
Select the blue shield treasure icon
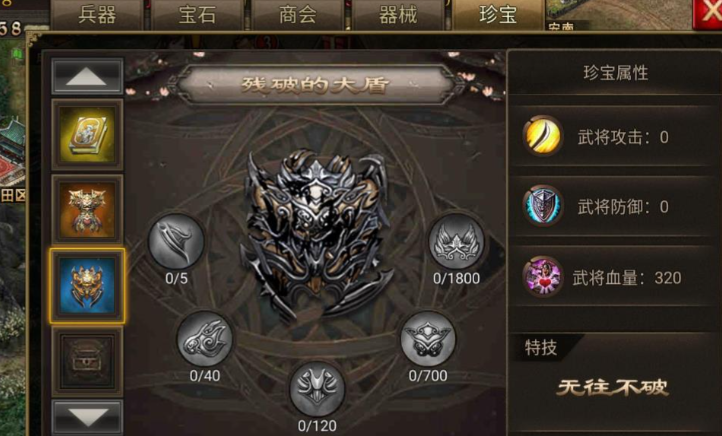87,285
